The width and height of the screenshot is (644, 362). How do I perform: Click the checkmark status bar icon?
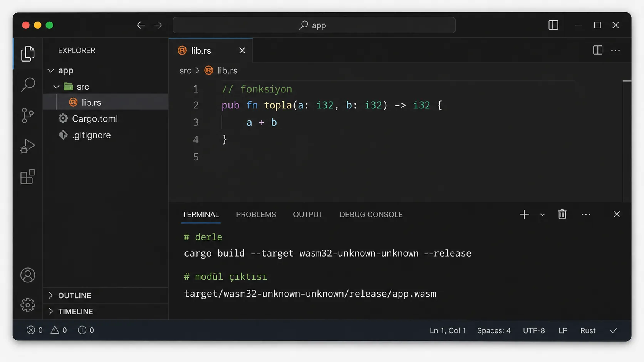(x=614, y=330)
